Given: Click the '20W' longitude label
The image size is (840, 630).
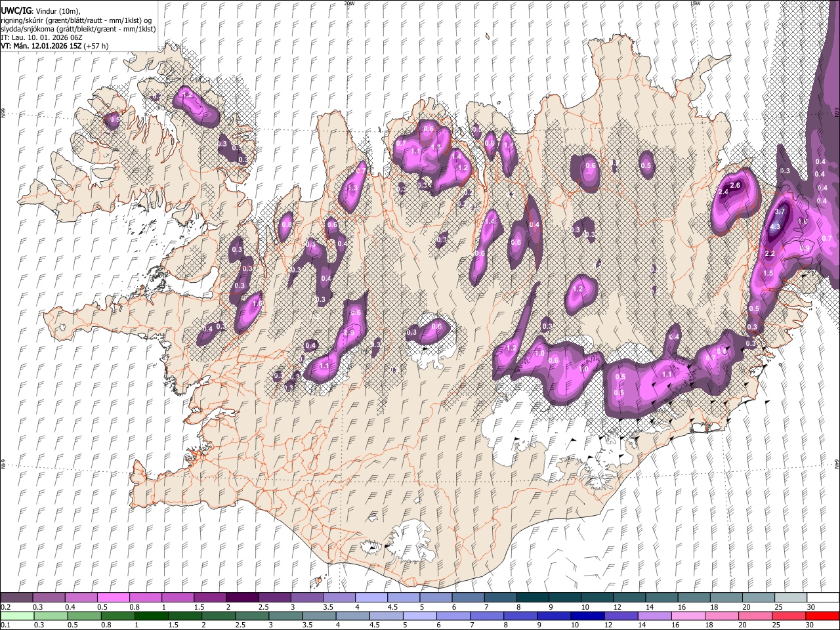Looking at the screenshot, I should click(348, 3).
